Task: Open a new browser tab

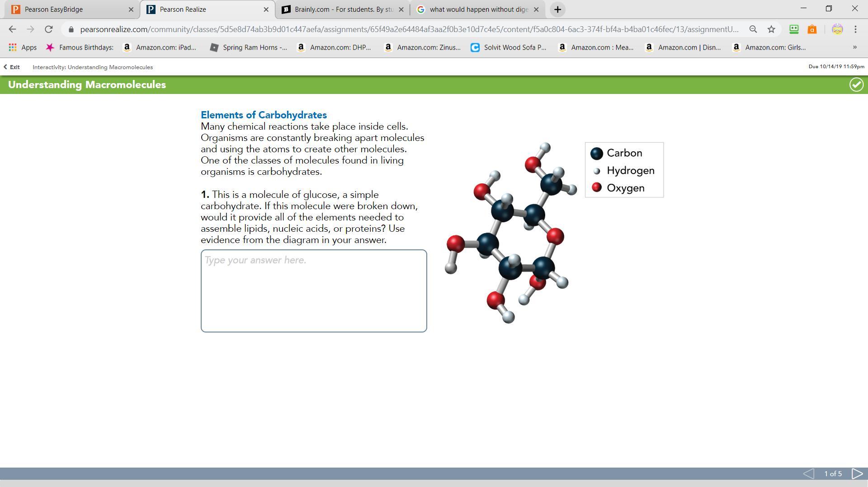Action: pyautogui.click(x=557, y=9)
